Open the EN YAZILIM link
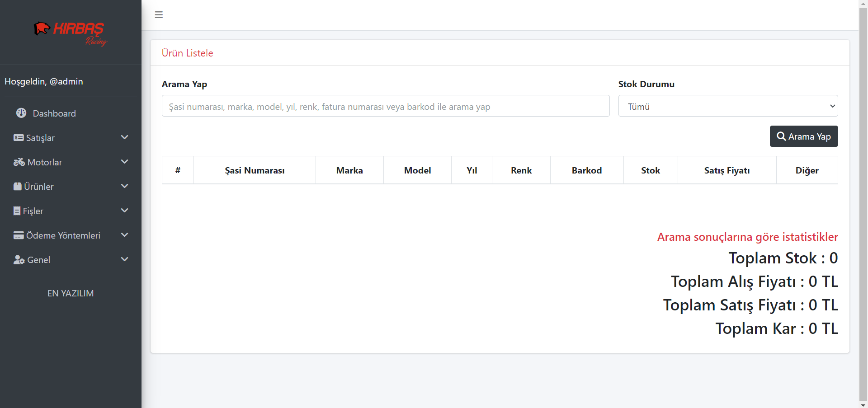868x408 pixels. (x=71, y=293)
